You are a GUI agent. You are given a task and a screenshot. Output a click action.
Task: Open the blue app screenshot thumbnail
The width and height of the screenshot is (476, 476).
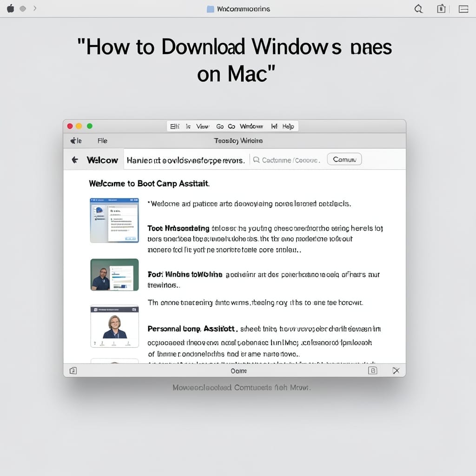[114, 220]
